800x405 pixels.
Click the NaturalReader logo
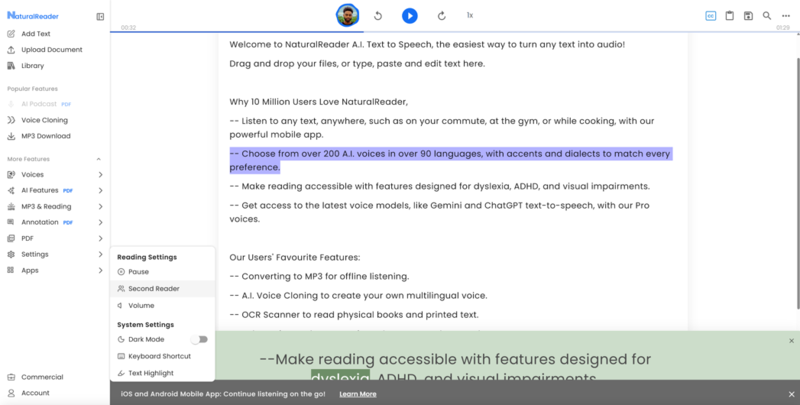pos(33,16)
